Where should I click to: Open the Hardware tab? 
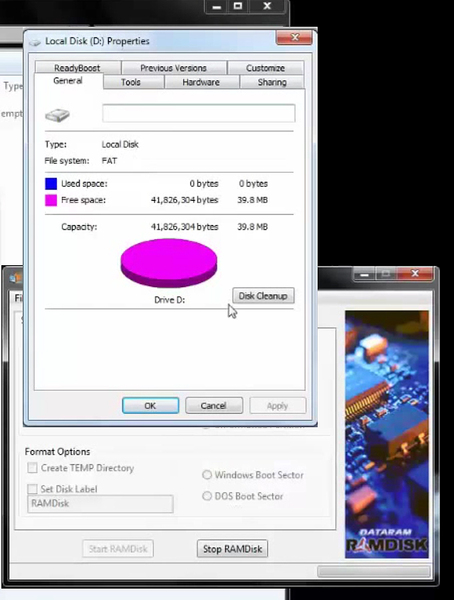pos(201,82)
